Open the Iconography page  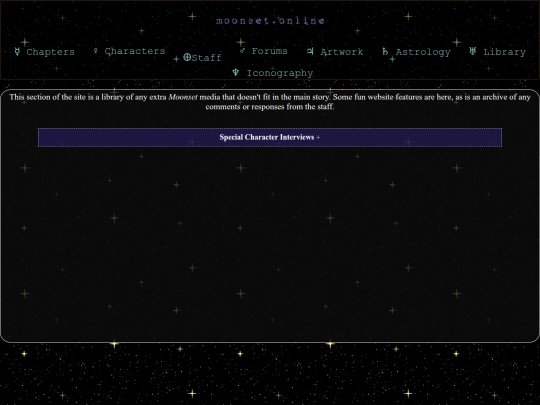(280, 73)
